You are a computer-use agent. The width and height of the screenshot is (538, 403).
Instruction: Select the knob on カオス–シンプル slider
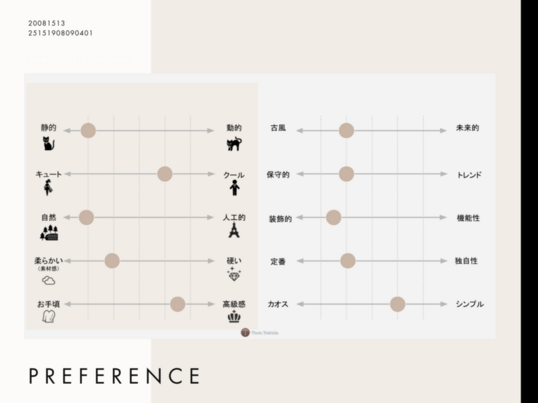point(398,304)
